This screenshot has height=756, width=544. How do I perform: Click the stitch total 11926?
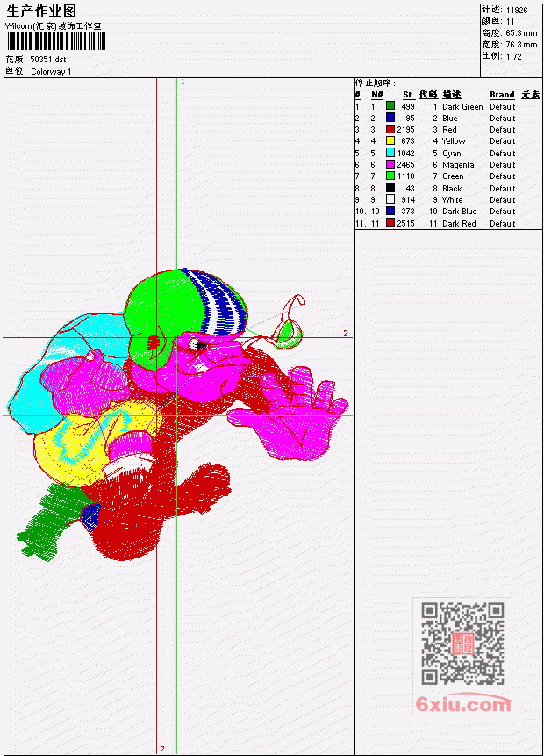coord(517,11)
